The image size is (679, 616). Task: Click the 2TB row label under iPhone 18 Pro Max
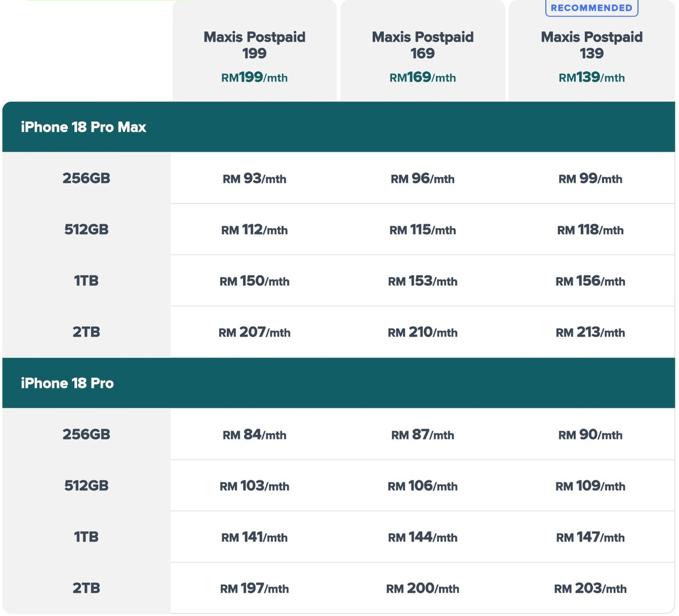click(86, 332)
